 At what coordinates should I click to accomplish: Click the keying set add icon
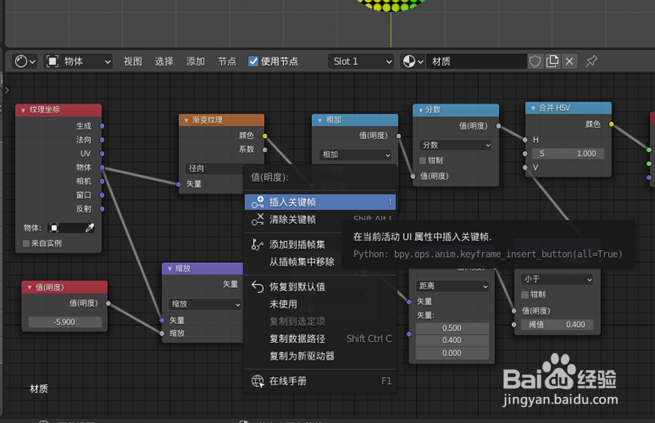257,244
